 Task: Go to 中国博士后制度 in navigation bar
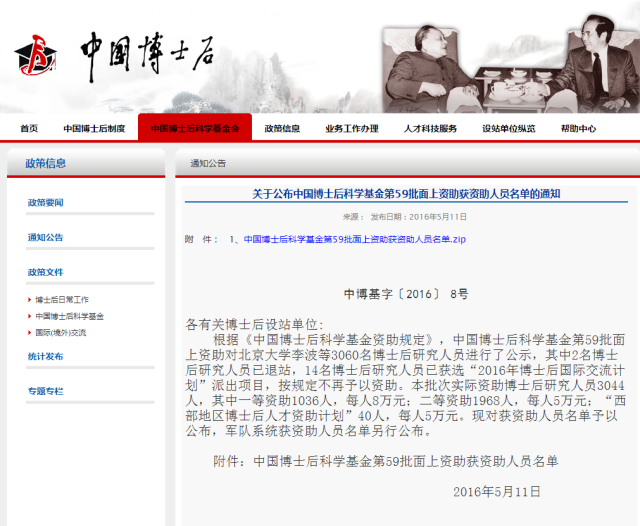point(94,128)
